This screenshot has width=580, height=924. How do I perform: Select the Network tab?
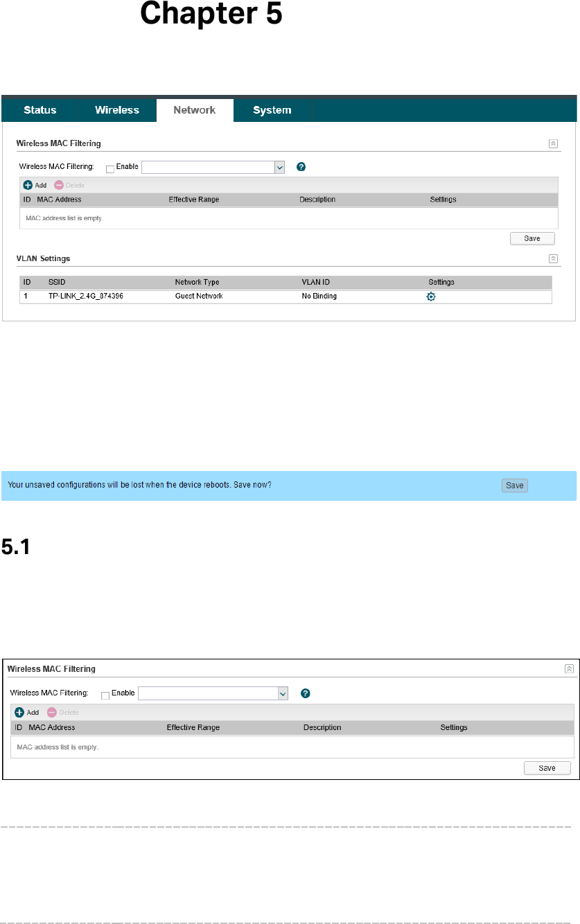click(x=195, y=110)
